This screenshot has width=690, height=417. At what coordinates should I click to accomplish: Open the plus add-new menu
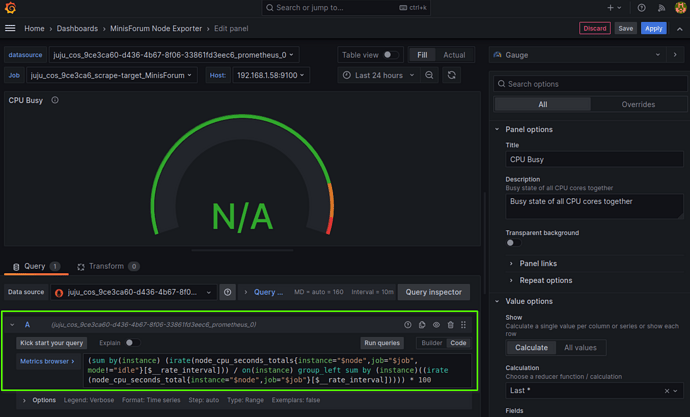[614, 7]
